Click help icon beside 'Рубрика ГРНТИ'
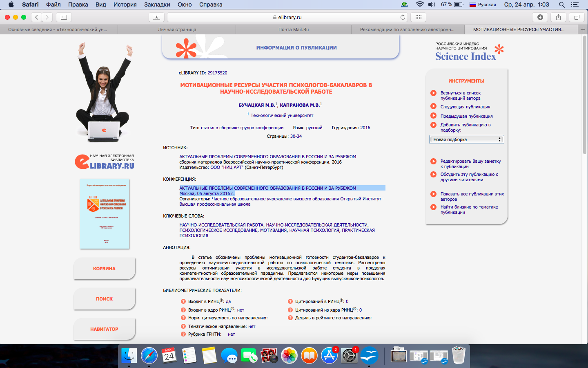Viewport: 588px width, 368px height. click(x=183, y=334)
